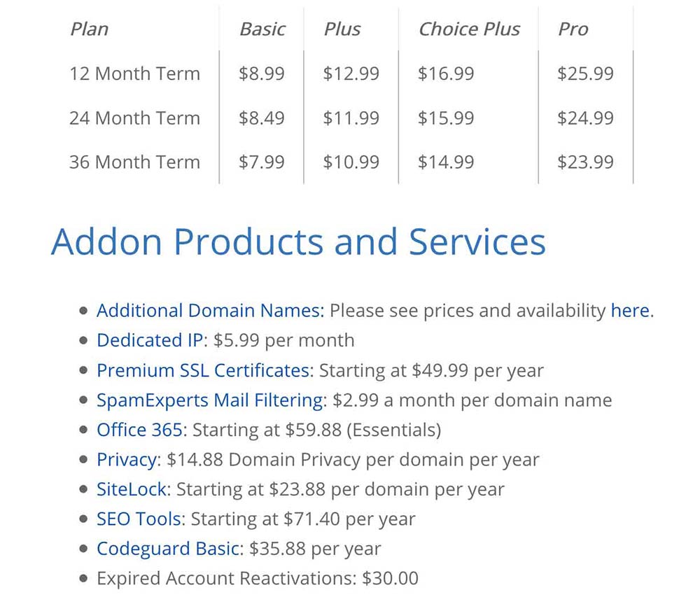Follow the SpamExperts Mail Filtering link
Image resolution: width=700 pixels, height=604 pixels.
point(210,400)
